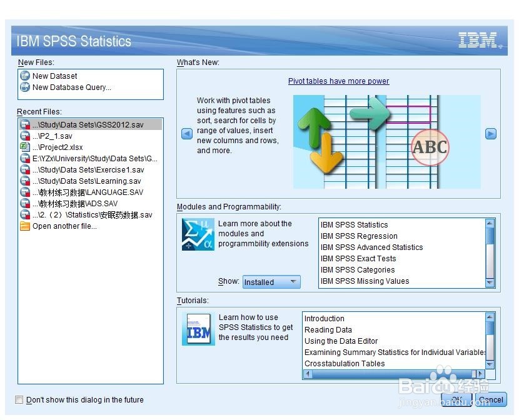Click the New Database Query icon

(25, 87)
